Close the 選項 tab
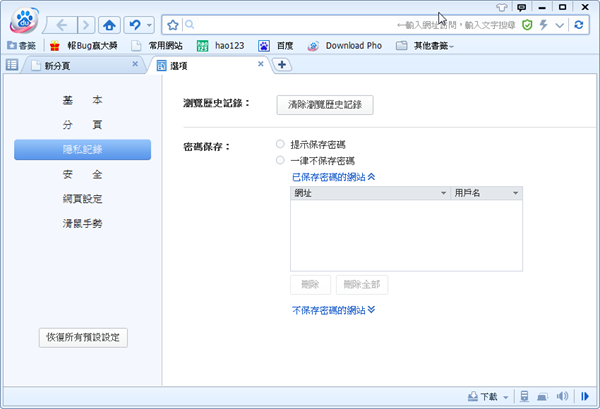600x409 pixels. (x=261, y=64)
